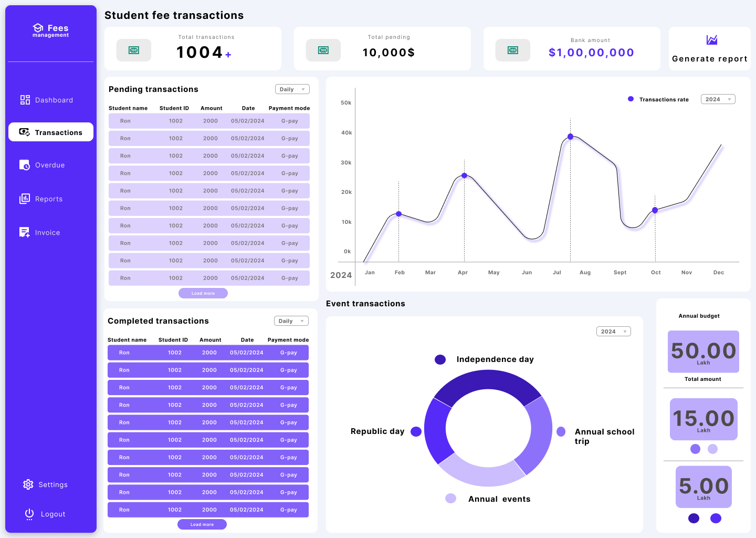This screenshot has height=538, width=756.
Task: Click the Event transactions heading
Action: point(365,304)
